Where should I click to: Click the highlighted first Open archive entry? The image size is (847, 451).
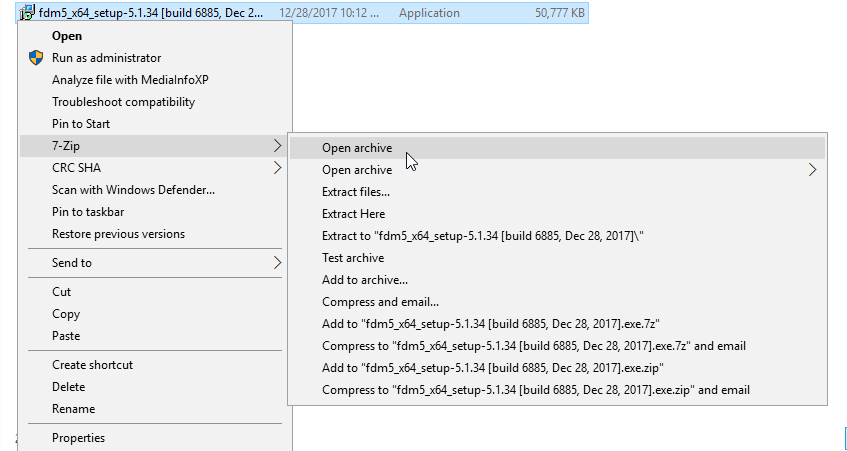coord(557,148)
